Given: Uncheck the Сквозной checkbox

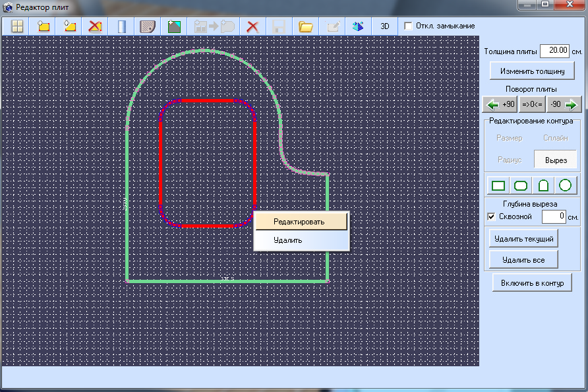Looking at the screenshot, I should [491, 216].
